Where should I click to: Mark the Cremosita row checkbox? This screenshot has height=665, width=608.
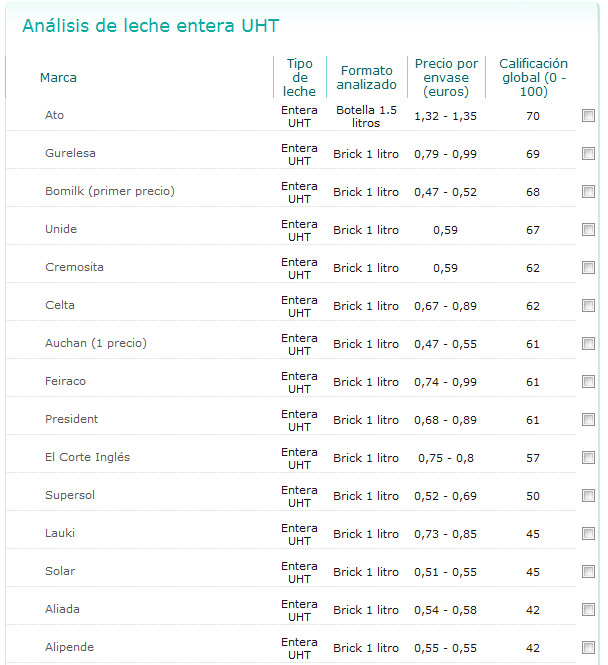click(x=588, y=268)
